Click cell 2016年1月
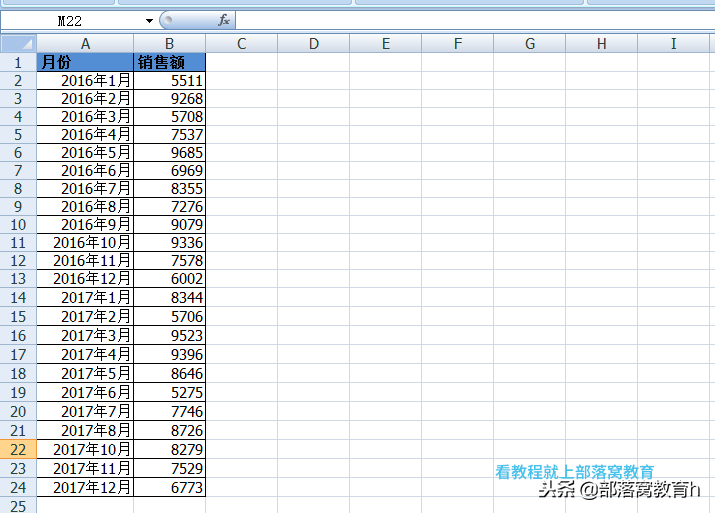 (x=85, y=81)
